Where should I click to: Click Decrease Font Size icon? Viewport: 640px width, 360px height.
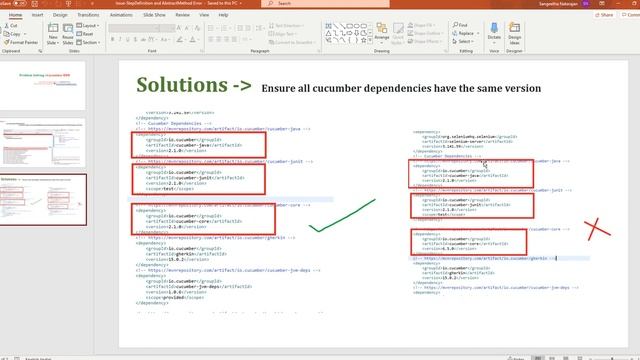187,28
